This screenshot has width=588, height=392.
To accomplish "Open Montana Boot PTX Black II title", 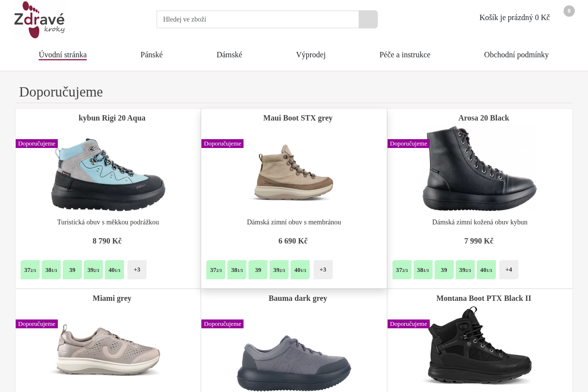I will pos(484,298).
